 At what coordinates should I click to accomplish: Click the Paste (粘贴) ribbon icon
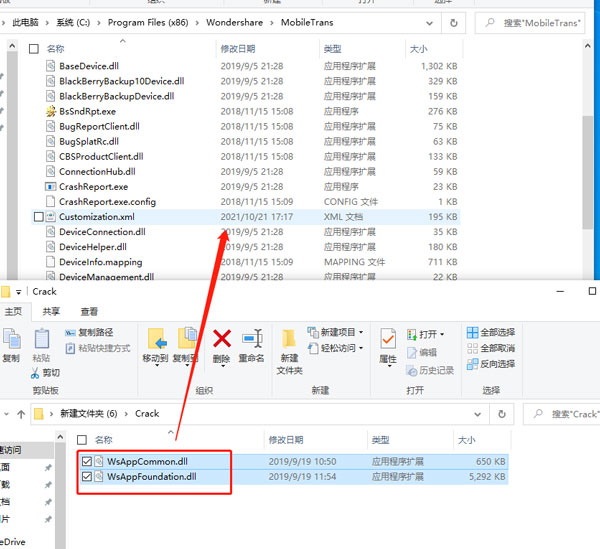click(x=42, y=339)
